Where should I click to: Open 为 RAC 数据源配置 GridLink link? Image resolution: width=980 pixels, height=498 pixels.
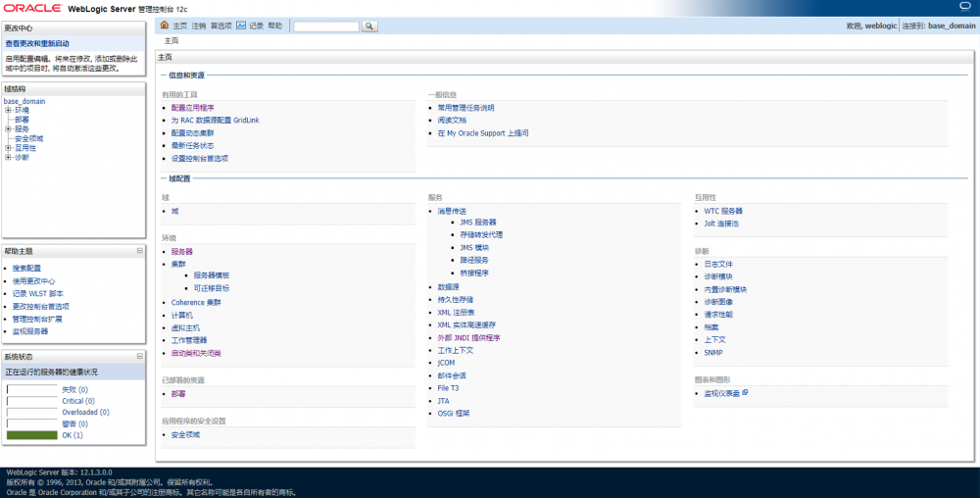(215, 120)
